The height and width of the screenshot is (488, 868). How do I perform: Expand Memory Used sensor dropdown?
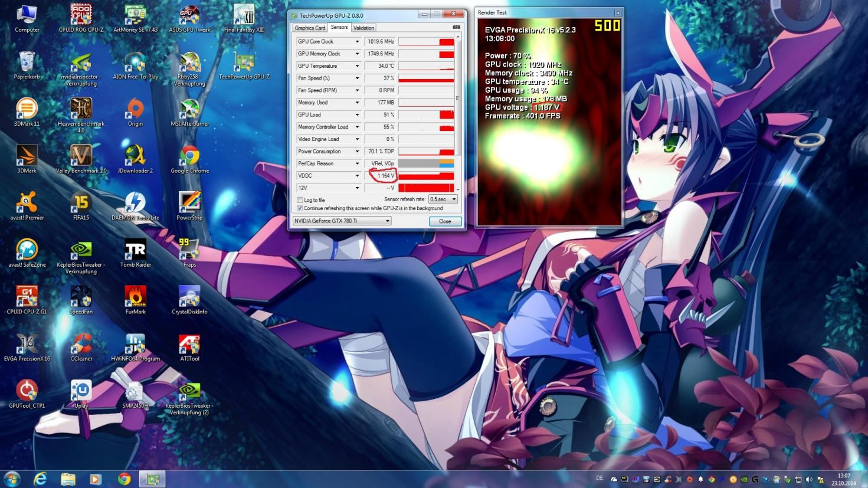click(357, 103)
